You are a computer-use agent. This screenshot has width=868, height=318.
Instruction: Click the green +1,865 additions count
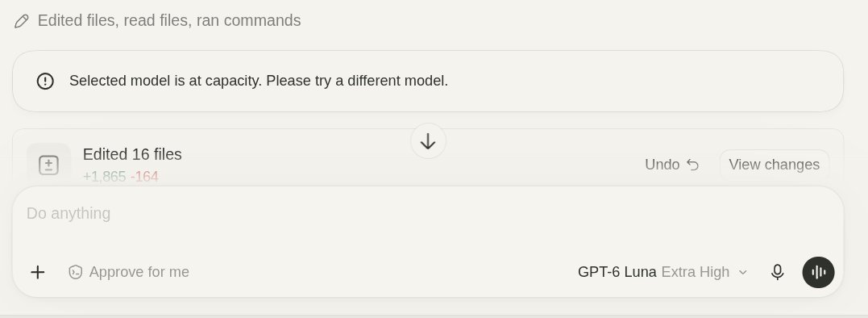point(105,177)
